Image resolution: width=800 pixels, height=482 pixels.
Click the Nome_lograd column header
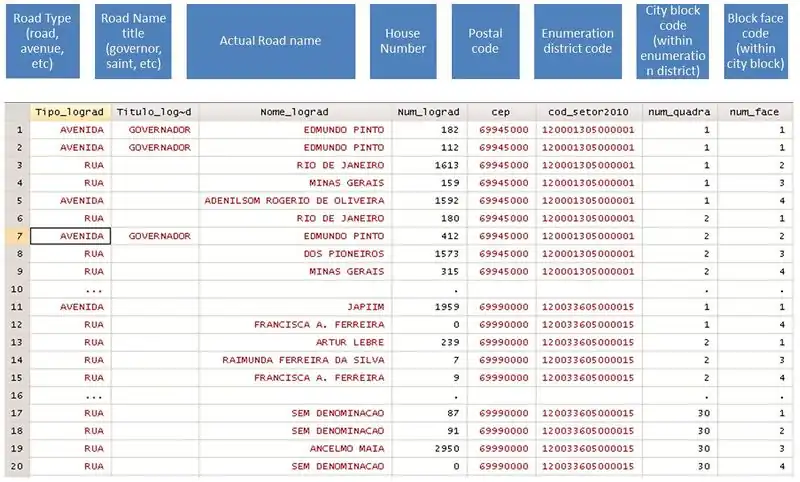(x=294, y=112)
